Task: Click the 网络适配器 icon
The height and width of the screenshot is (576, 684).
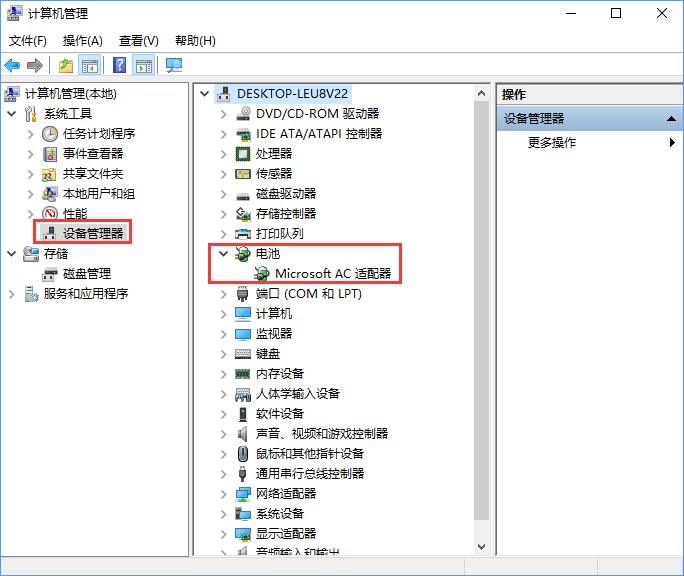Action: click(243, 494)
